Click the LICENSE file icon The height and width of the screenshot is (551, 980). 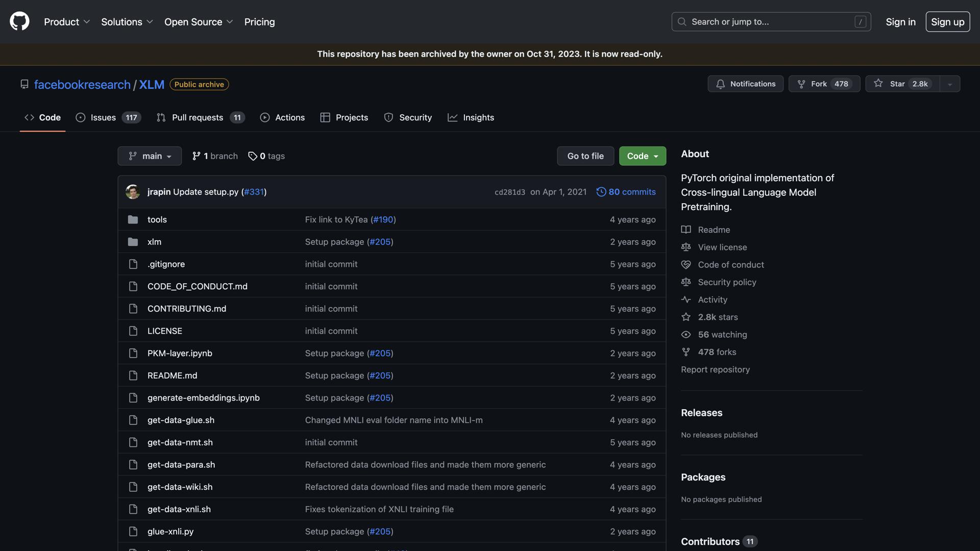click(x=133, y=331)
